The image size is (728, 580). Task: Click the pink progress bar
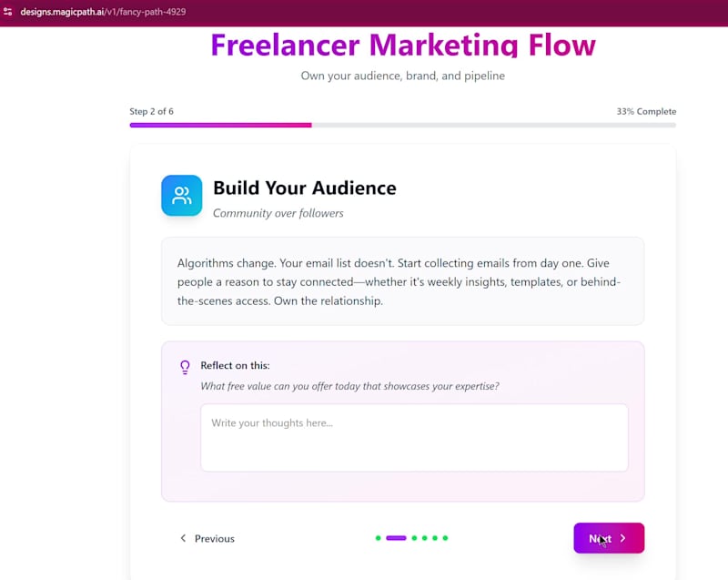220,125
